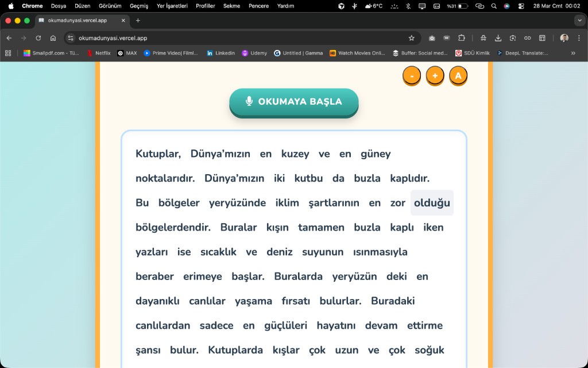Reload the page
588x368 pixels.
(x=38, y=38)
